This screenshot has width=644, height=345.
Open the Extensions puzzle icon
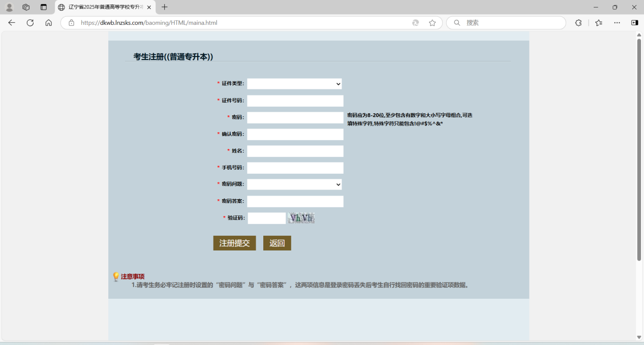point(578,23)
